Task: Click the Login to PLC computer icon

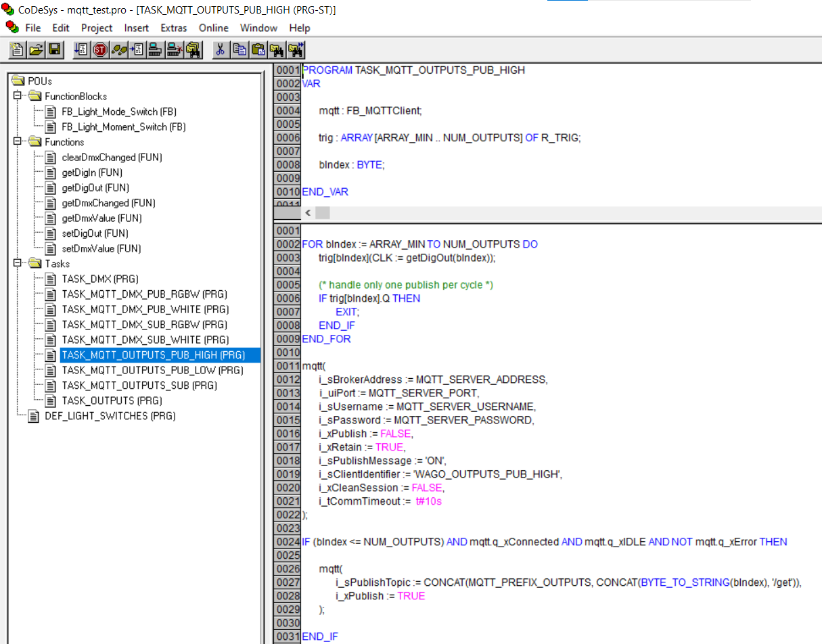Action: click(154, 49)
